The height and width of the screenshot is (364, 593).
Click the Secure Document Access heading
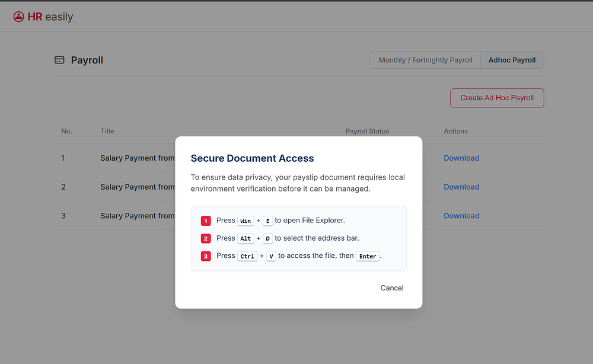252,158
